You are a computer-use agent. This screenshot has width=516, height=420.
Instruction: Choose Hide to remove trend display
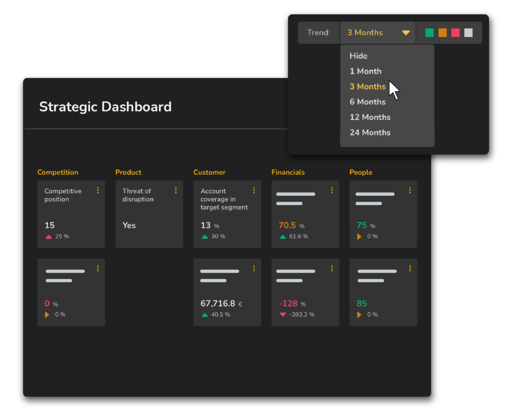(x=358, y=56)
